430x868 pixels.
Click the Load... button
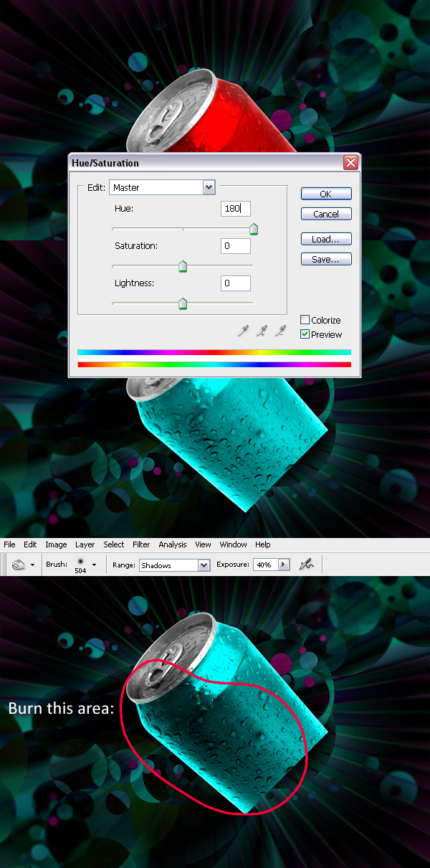click(326, 239)
